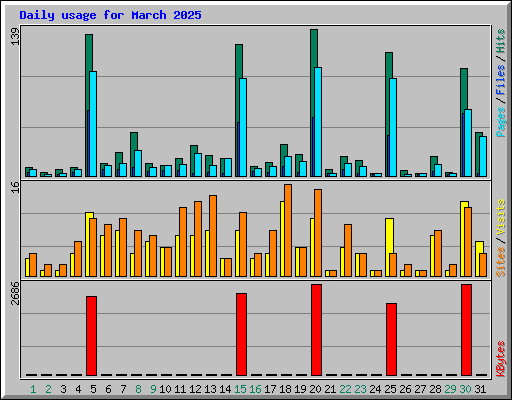
Task: Click day label 3 on x-axis
Action: 63,389
